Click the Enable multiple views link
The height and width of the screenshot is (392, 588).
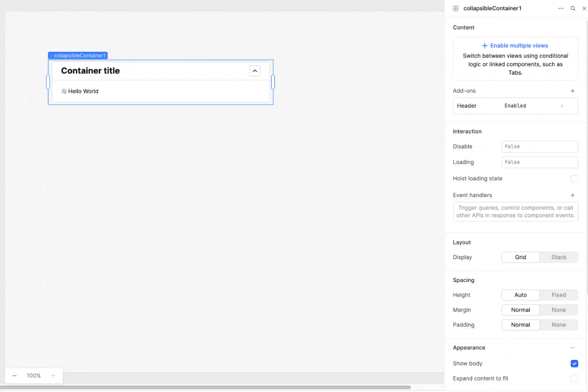pyautogui.click(x=515, y=45)
